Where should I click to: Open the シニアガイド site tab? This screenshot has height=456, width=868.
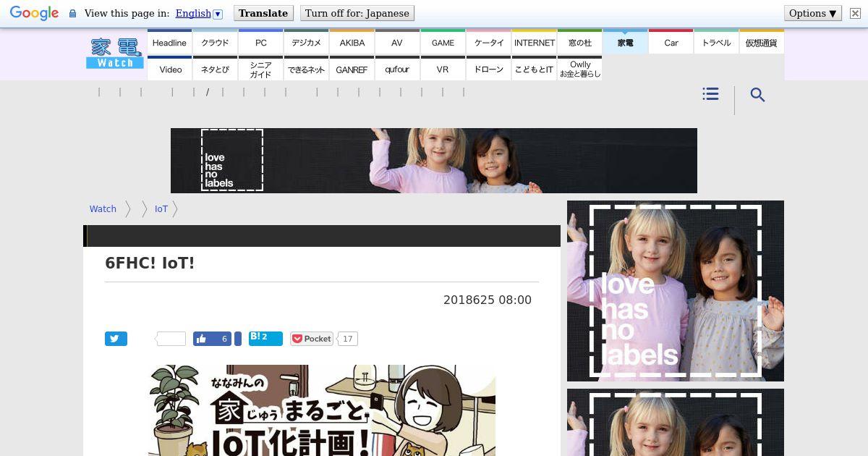coord(260,69)
